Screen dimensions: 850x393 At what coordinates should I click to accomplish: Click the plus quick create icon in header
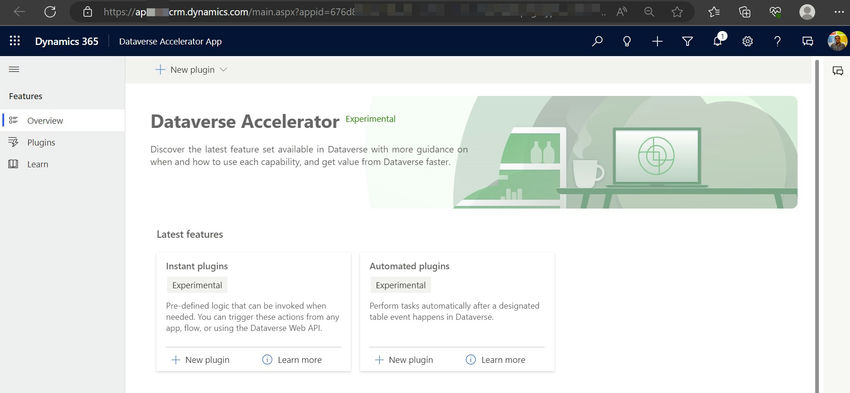click(657, 41)
